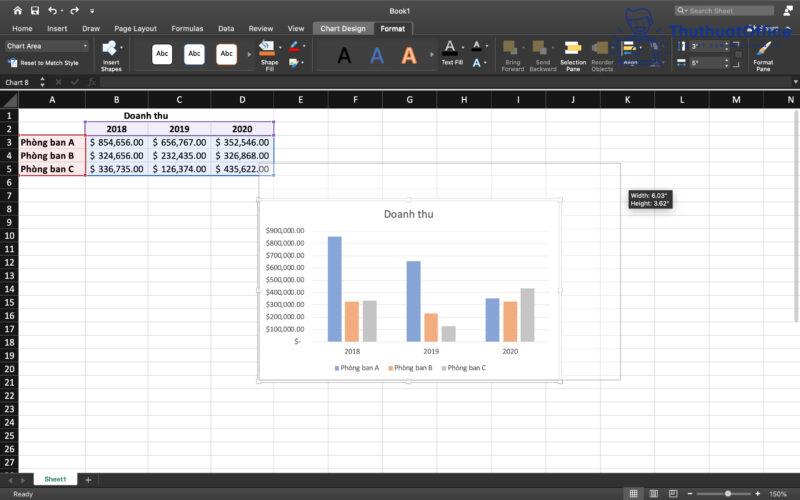Click the zoom slider handle
Screen dimensions: 800x500
click(728, 493)
